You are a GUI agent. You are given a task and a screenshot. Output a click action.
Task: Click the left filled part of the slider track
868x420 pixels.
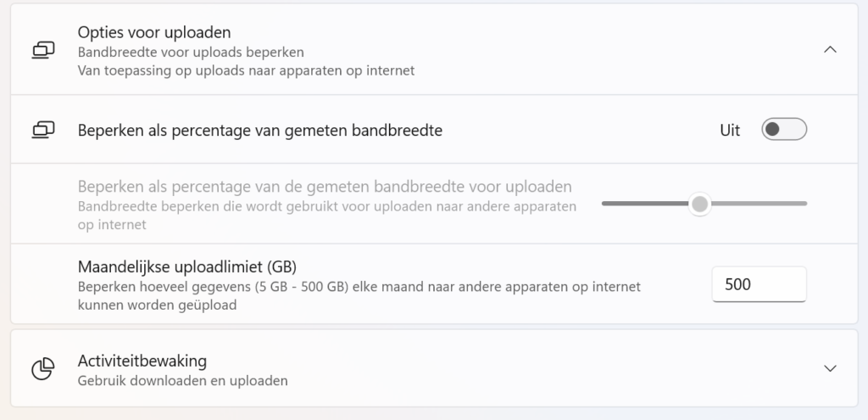tap(645, 204)
